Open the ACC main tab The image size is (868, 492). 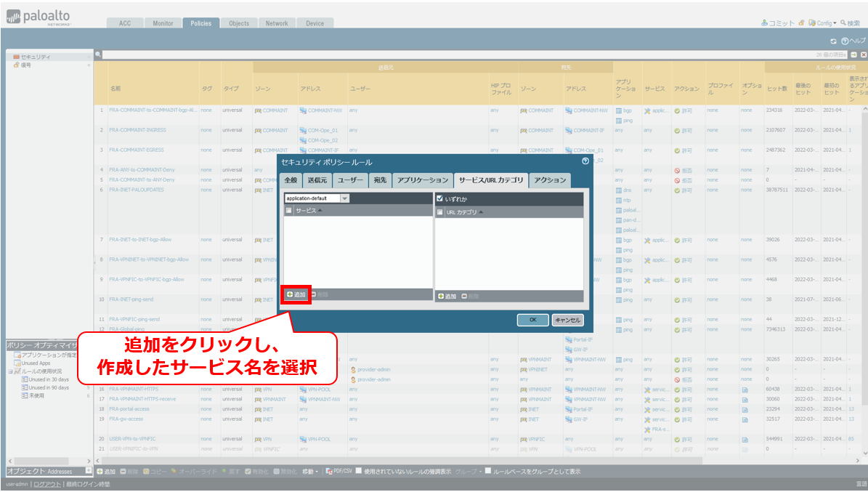(125, 23)
